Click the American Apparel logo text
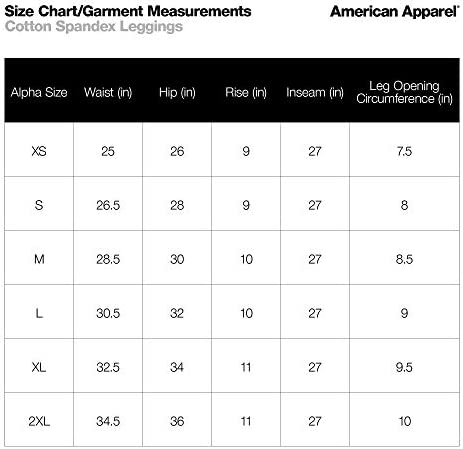This screenshot has height=449, width=463. 395,12
